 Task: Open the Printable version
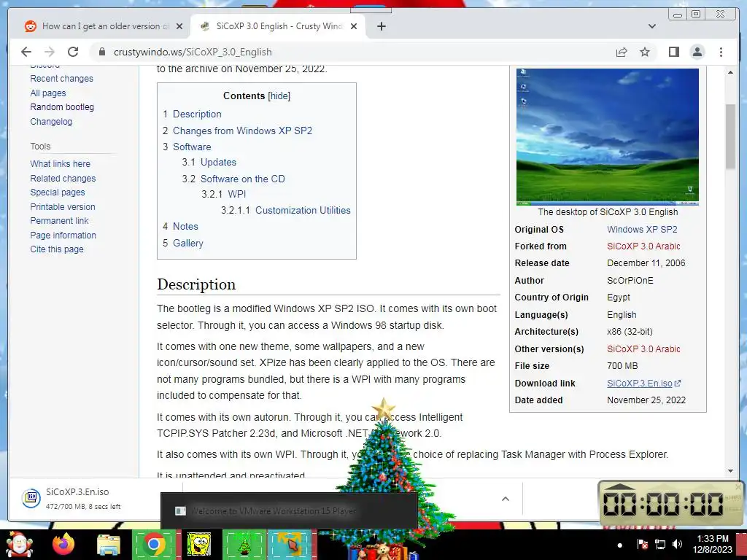pos(63,206)
